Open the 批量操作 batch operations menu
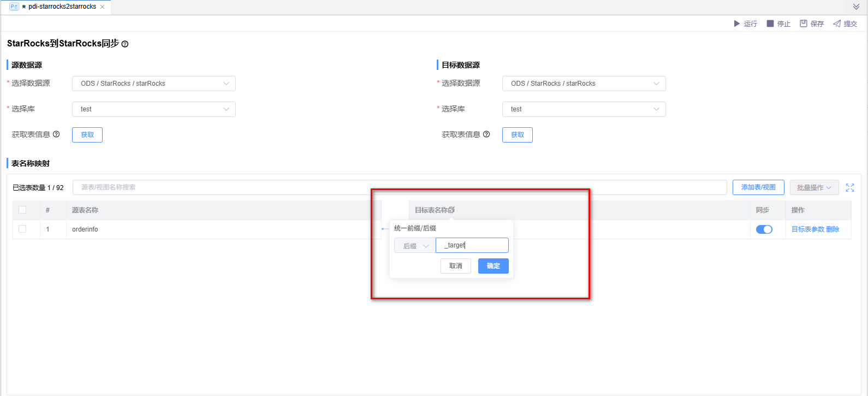This screenshot has height=396, width=868. (x=814, y=187)
